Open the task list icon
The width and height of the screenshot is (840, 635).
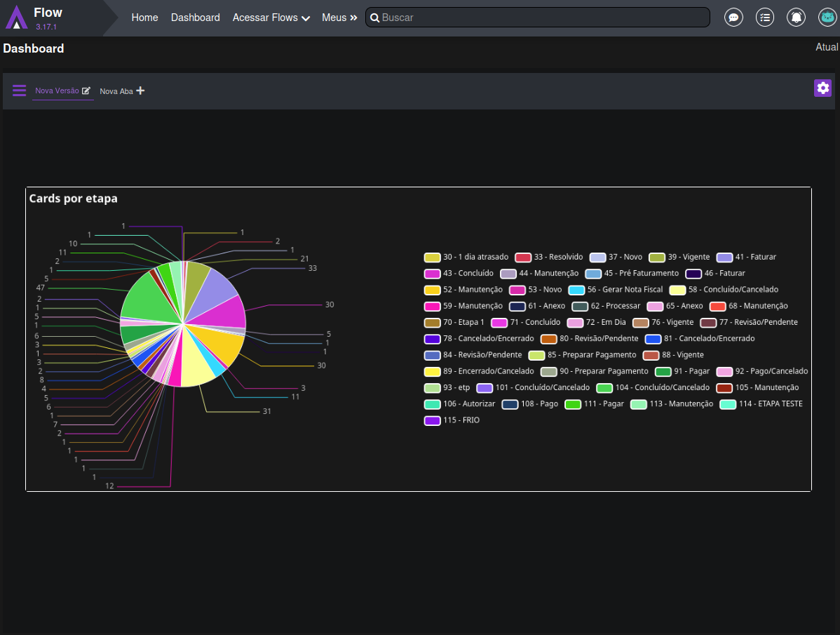765,18
